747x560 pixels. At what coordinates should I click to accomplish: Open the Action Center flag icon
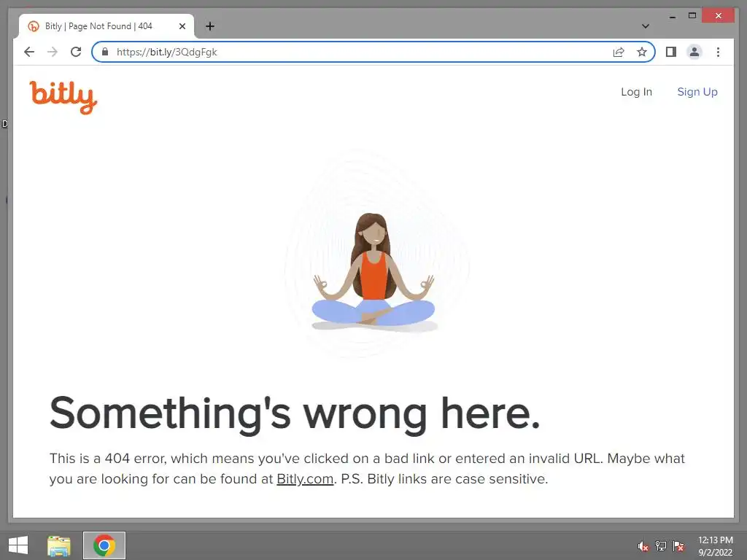coord(678,546)
